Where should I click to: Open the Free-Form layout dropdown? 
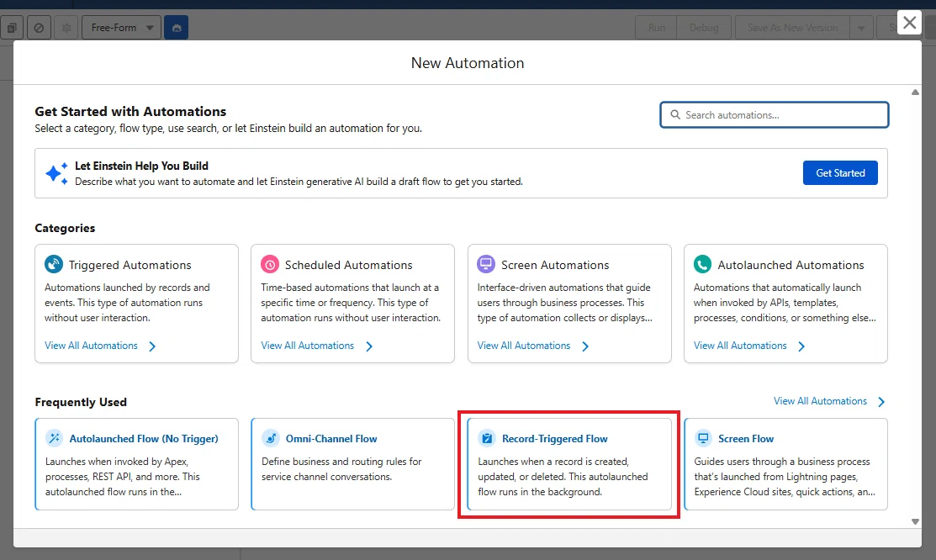[x=121, y=28]
